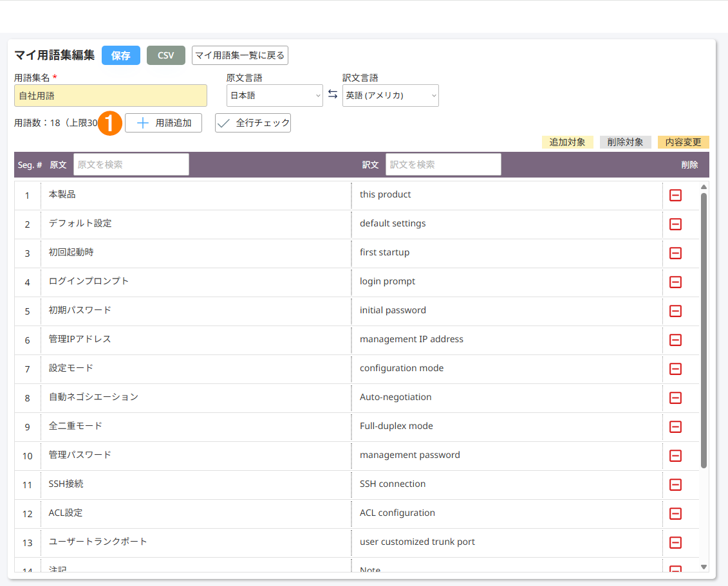728x586 pixels.
Task: Select translation cell 'Full-duplex mode'
Action: [x=507, y=427]
